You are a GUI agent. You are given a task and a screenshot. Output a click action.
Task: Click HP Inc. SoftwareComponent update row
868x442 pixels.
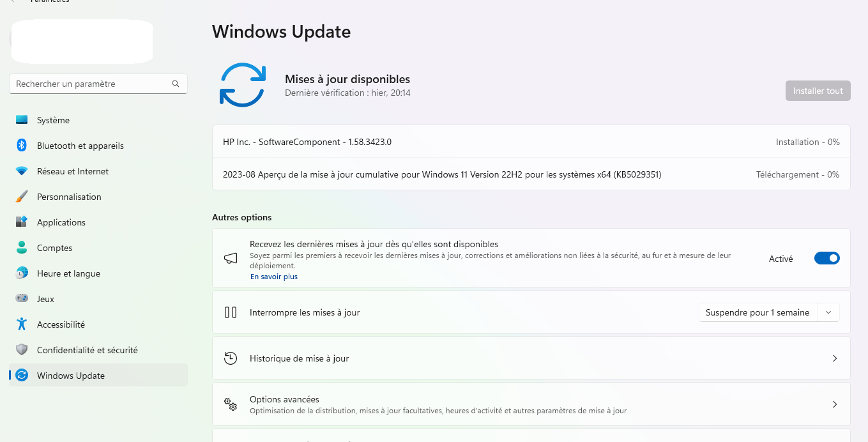click(x=531, y=142)
